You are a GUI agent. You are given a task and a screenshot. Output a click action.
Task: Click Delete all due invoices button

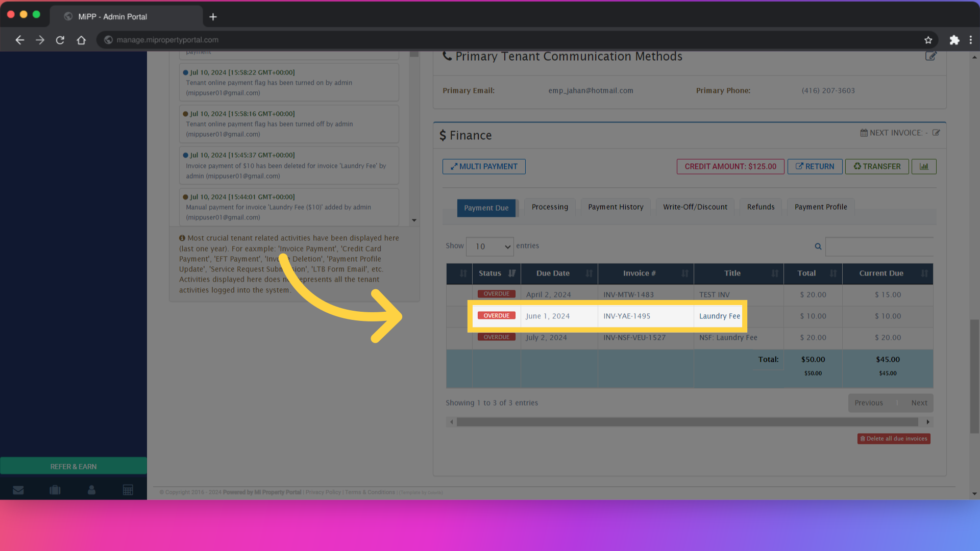893,439
